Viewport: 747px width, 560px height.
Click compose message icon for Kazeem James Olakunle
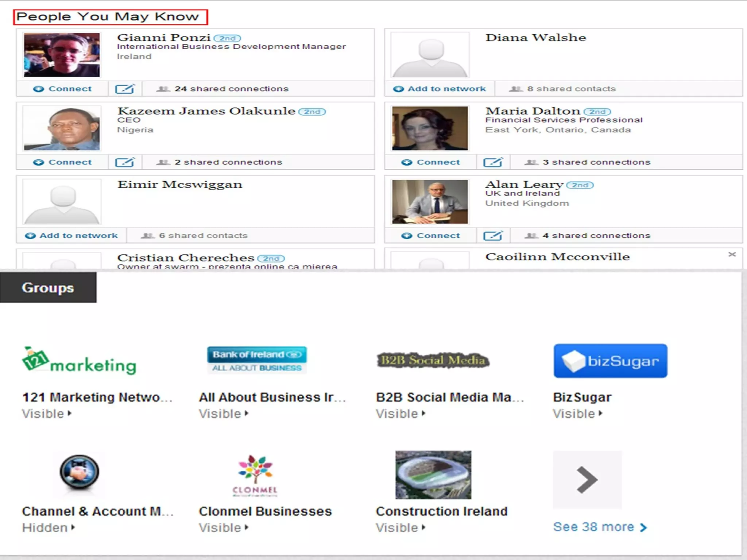125,162
